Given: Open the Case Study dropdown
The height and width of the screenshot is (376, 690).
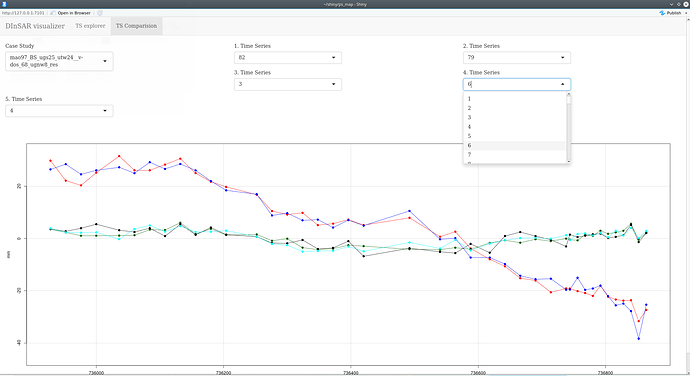Looking at the screenshot, I should pyautogui.click(x=59, y=61).
